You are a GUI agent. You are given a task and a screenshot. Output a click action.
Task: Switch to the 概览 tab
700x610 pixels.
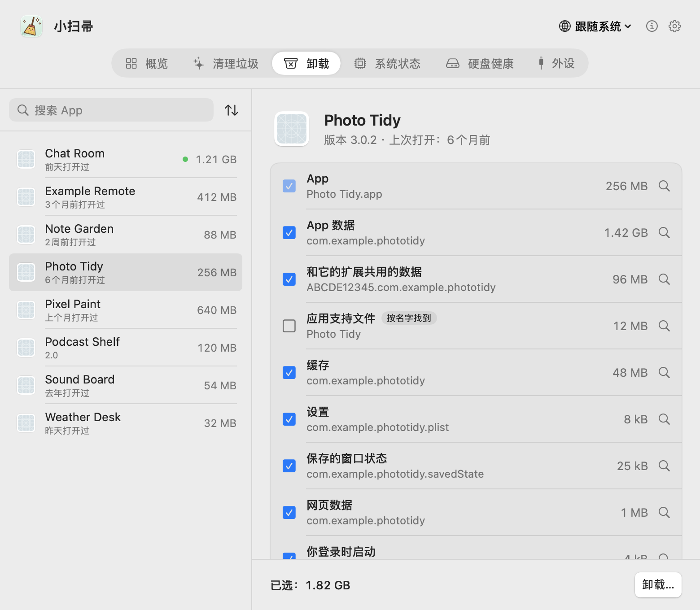(147, 63)
